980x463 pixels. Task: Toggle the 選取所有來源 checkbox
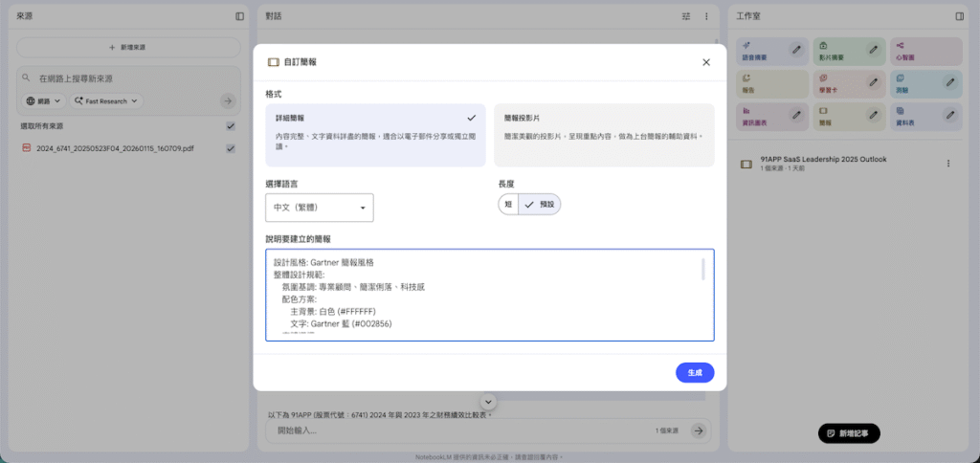pos(231,126)
